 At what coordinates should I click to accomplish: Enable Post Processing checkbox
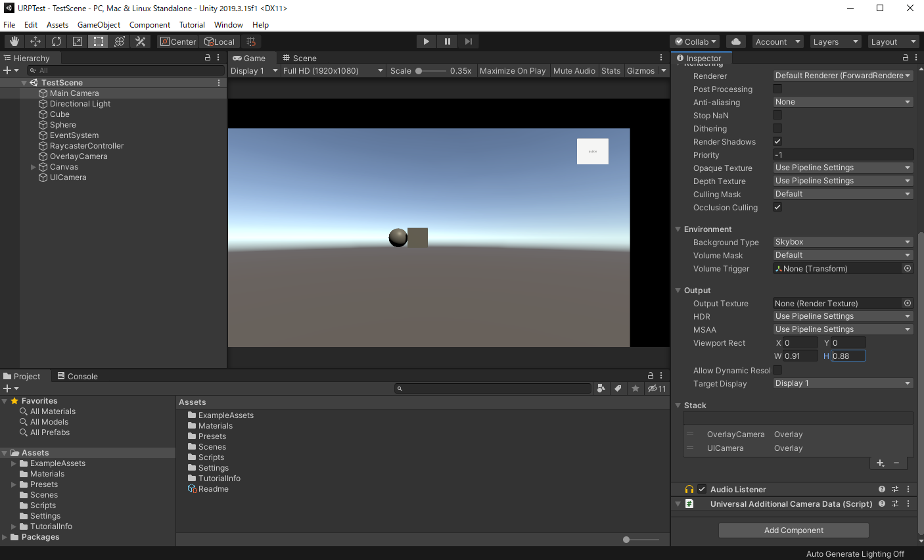tap(777, 89)
